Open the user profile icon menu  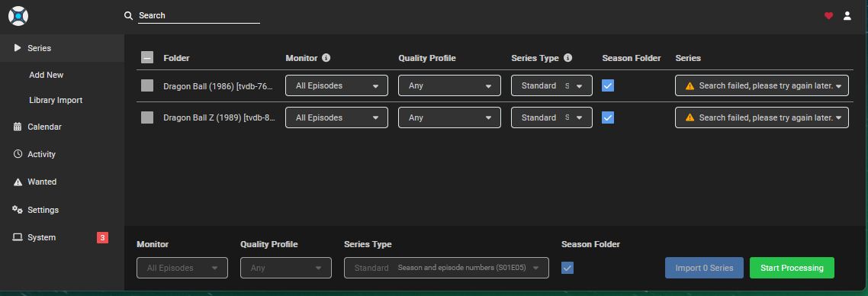[x=847, y=16]
